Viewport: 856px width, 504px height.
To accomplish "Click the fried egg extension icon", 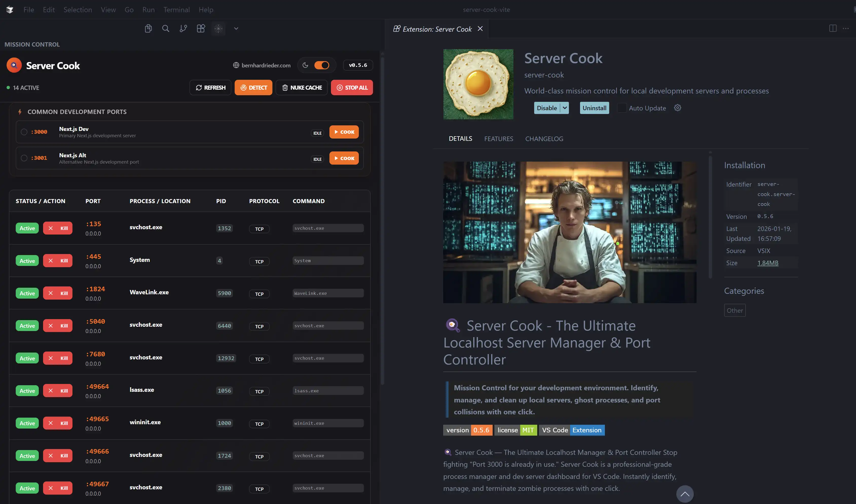I will [478, 84].
